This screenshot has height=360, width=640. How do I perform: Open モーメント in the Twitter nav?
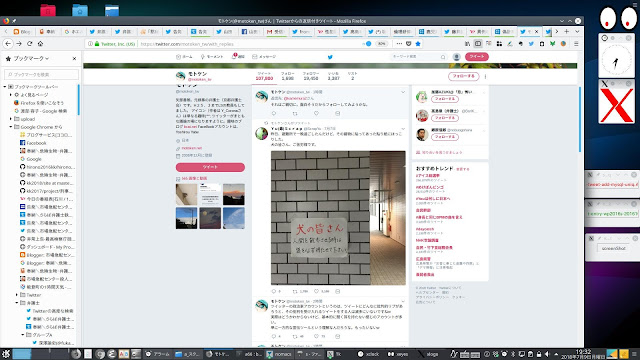[212, 57]
